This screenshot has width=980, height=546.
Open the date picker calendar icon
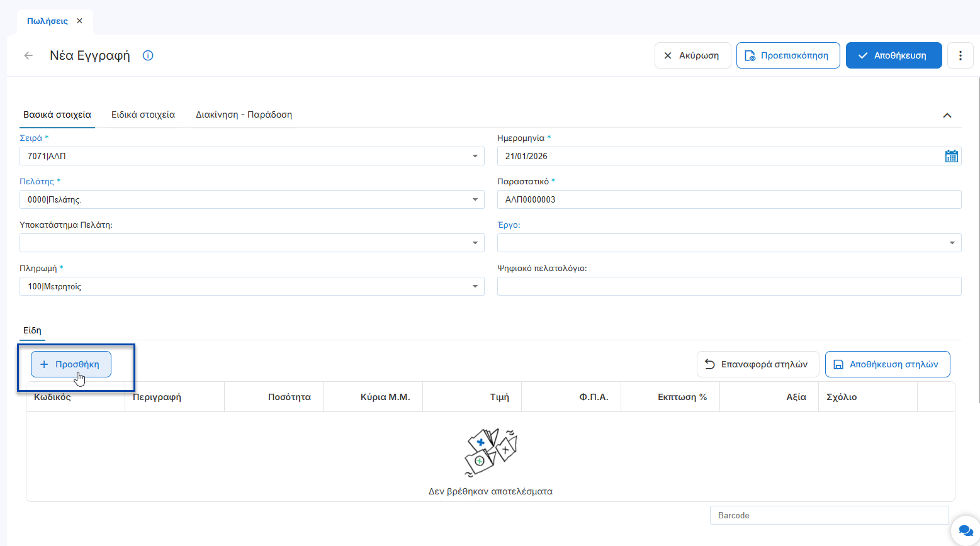click(x=951, y=156)
